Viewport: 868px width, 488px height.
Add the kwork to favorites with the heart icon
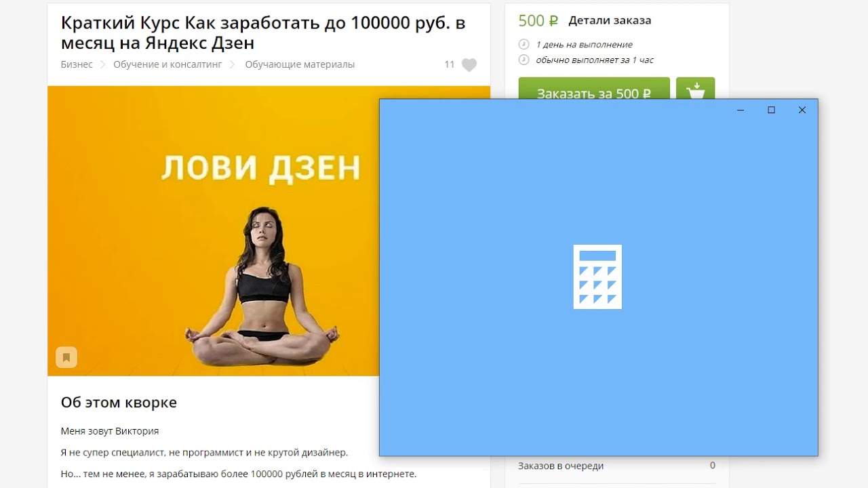click(469, 65)
